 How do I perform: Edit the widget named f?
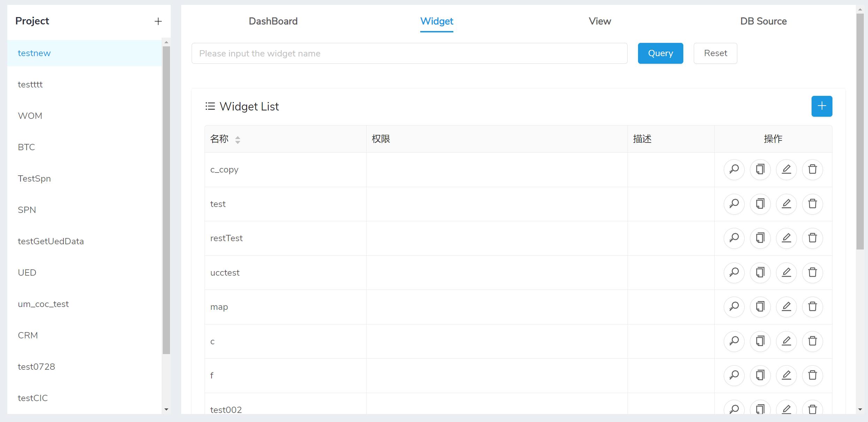pos(786,375)
